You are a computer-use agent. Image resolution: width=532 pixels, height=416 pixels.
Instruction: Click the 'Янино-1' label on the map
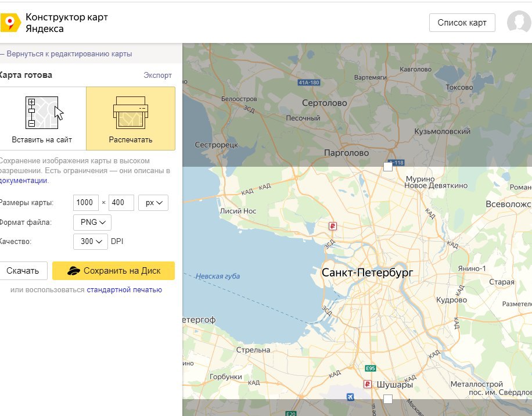[472, 268]
